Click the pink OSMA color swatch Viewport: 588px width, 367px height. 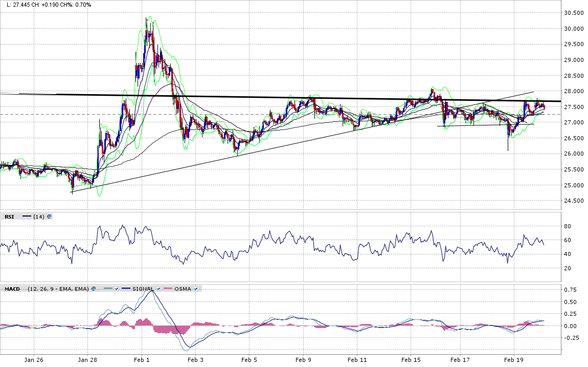[168, 289]
